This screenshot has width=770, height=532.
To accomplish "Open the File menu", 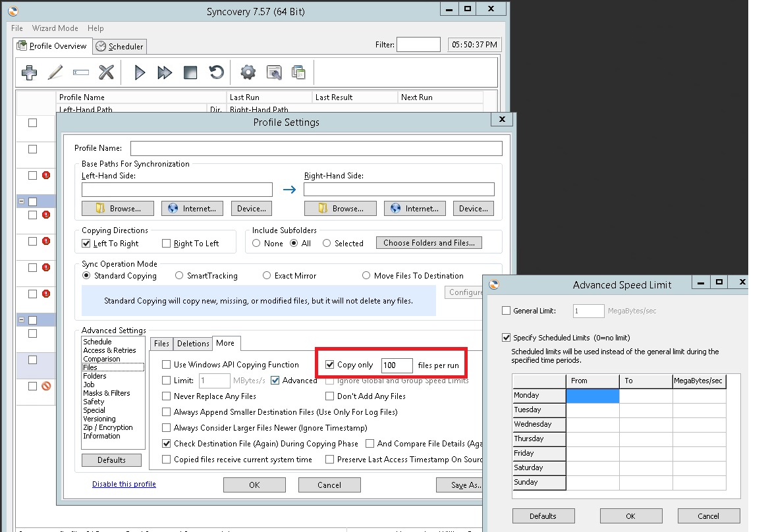I will click(x=16, y=28).
